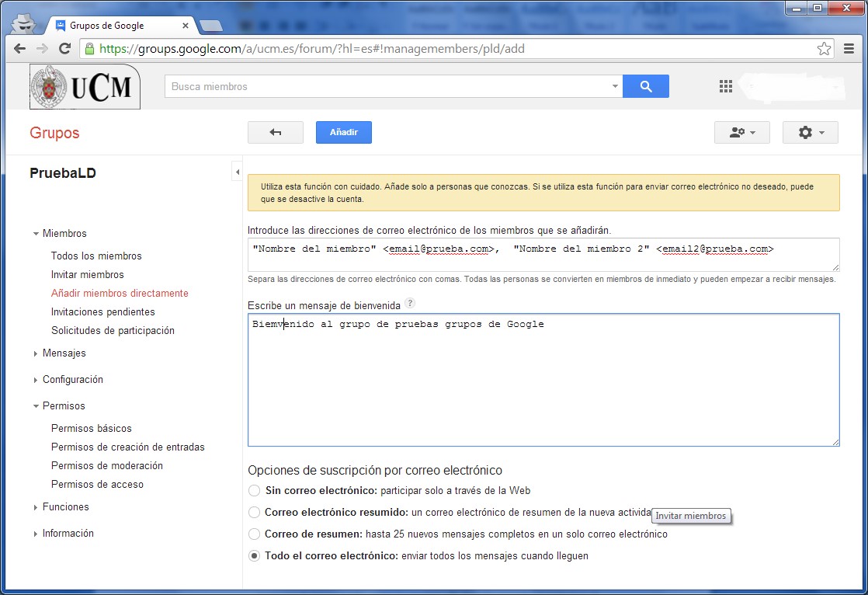
Task: Click the browser forward arrow
Action: click(x=42, y=49)
